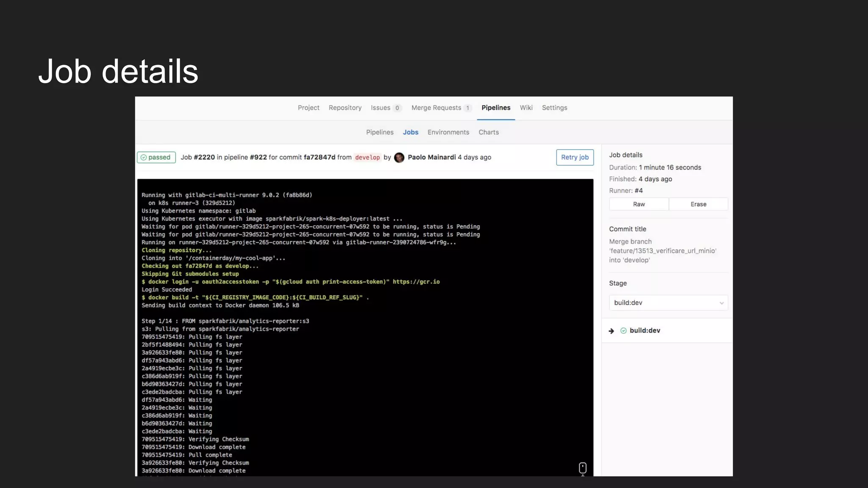Open commit fa72847d link
Screen dimensions: 868x488
[x=319, y=157]
